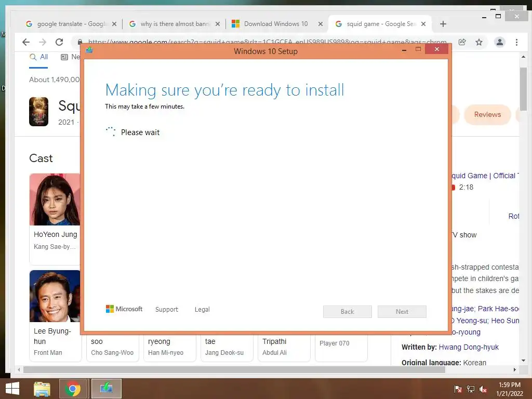Click the Reviews chip in Google results
Screen dimensions: 532x399
tap(487, 115)
